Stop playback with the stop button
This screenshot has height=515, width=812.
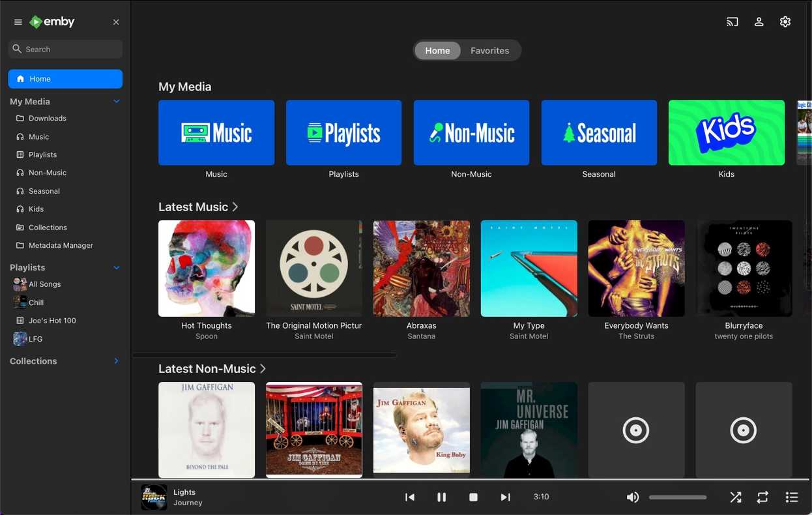point(474,497)
